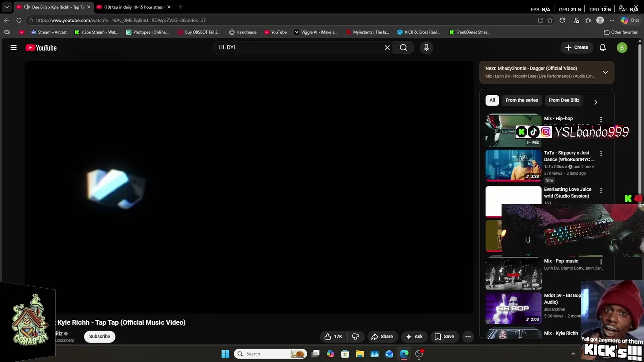Close the tap in daily stream tab

point(169,7)
